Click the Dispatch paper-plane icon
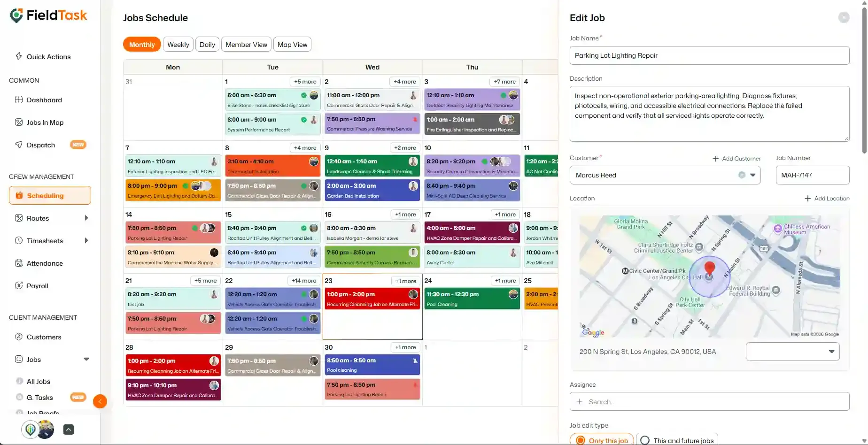The height and width of the screenshot is (445, 868). pos(19,145)
